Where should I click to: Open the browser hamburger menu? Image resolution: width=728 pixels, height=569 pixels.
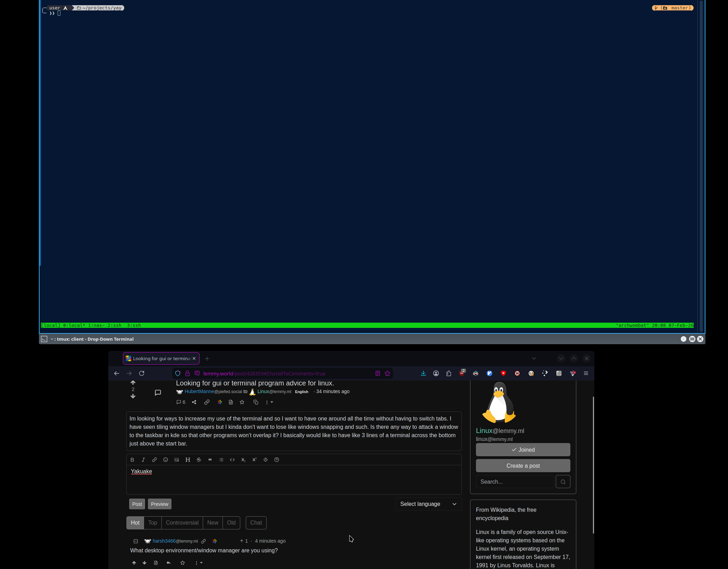586,373
